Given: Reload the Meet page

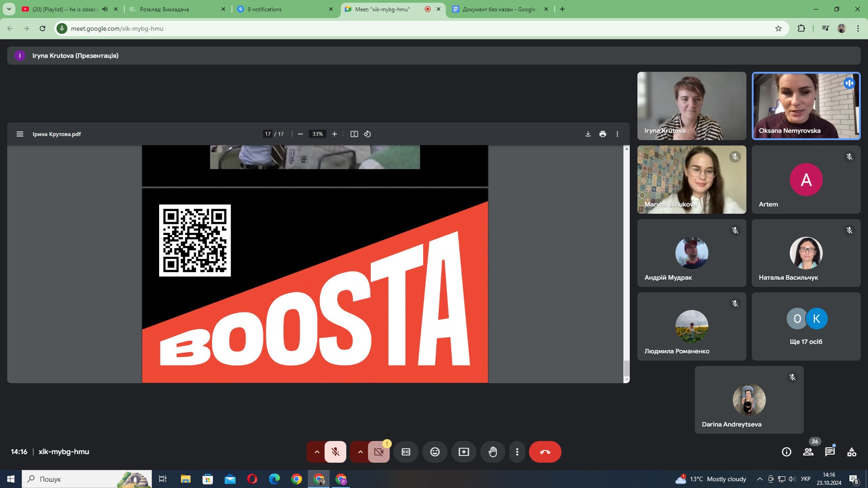Looking at the screenshot, I should (42, 28).
